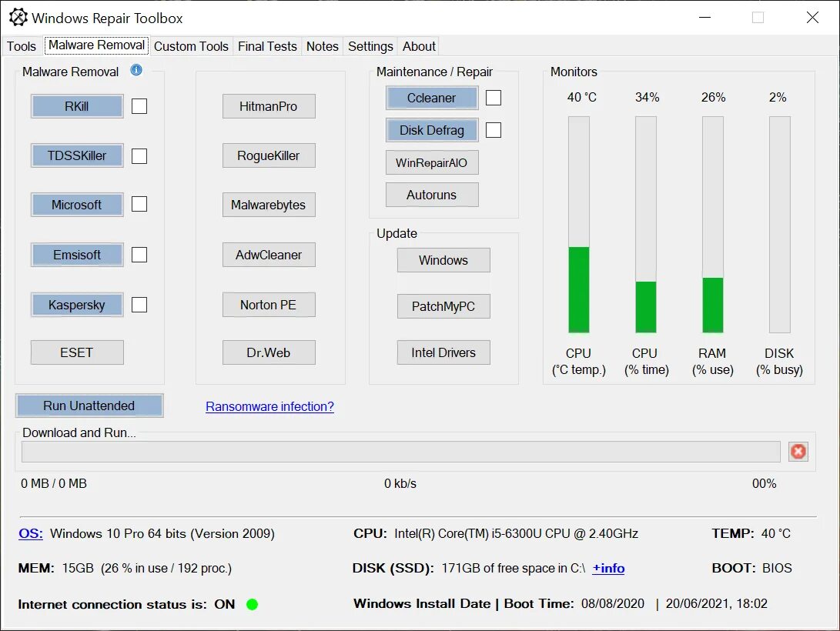Click the 34% CPU reading
The width and height of the screenshot is (840, 631).
(x=648, y=98)
